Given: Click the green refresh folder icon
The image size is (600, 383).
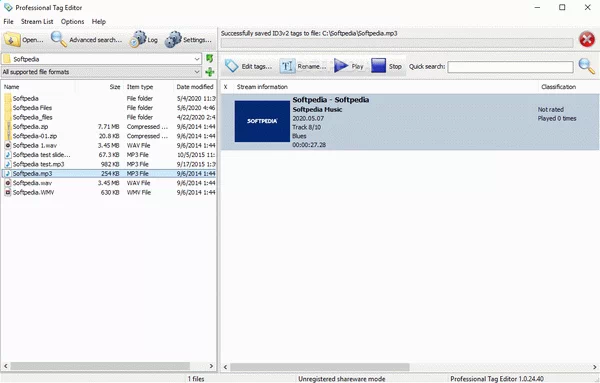Looking at the screenshot, I should coord(209,59).
